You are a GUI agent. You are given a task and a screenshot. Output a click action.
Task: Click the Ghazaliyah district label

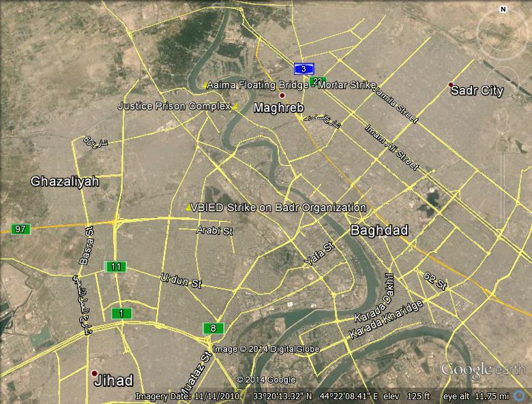click(x=65, y=181)
